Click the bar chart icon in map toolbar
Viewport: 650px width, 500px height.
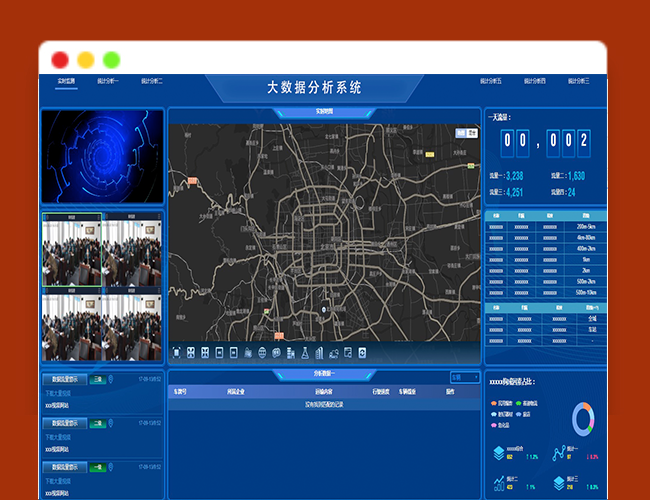320,352
